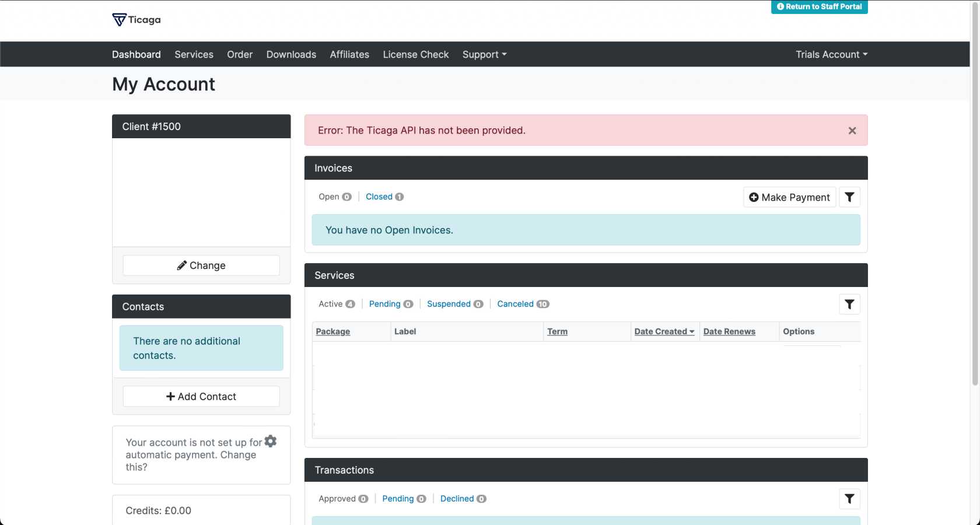The image size is (980, 525).
Task: Click the Add Contact button
Action: (201, 397)
